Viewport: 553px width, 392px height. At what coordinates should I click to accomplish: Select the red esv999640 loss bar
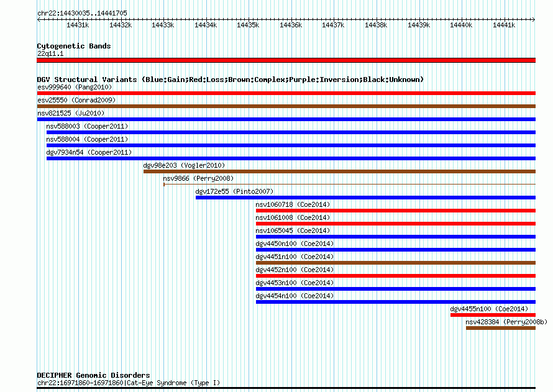coord(286,93)
